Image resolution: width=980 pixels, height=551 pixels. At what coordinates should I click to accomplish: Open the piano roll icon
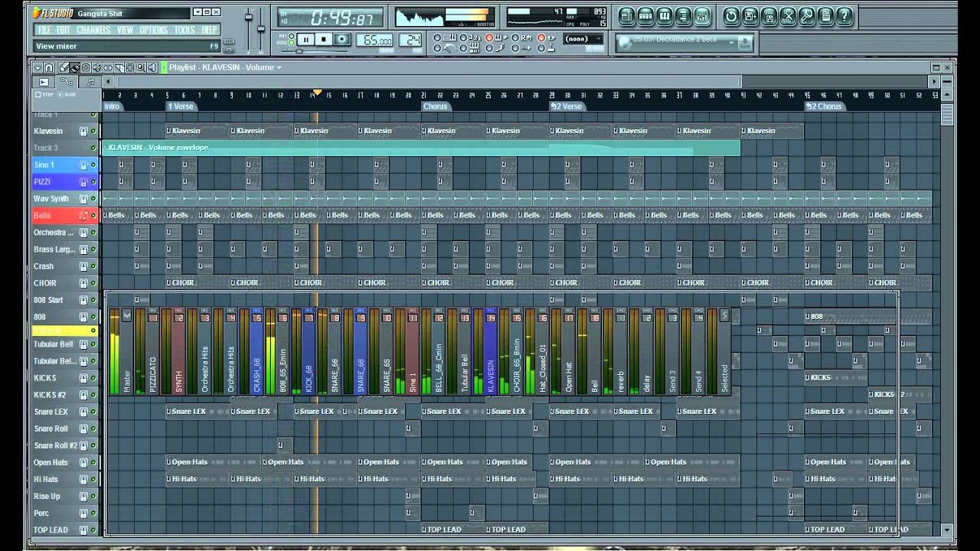[x=664, y=15]
